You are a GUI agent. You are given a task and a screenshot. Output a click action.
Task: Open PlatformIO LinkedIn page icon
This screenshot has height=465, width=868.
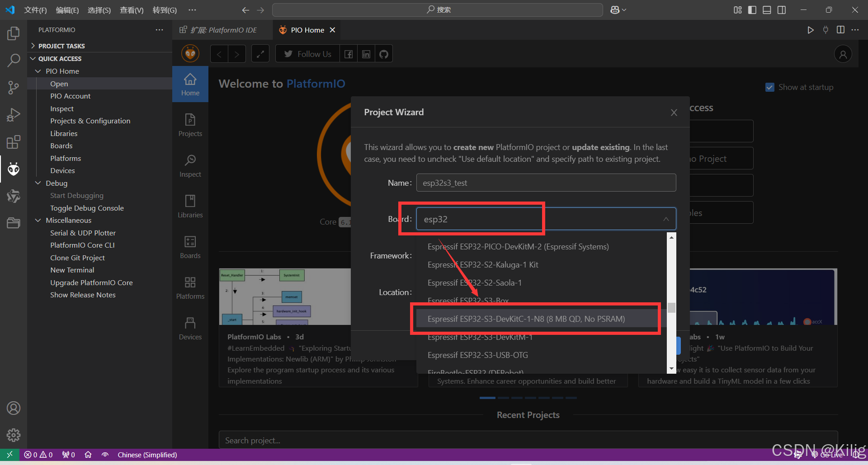click(x=366, y=54)
